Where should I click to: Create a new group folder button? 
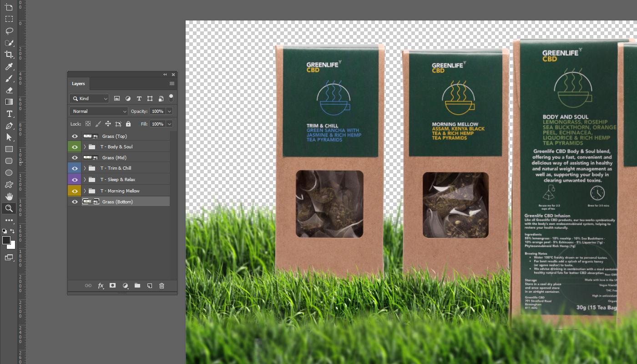(x=137, y=286)
